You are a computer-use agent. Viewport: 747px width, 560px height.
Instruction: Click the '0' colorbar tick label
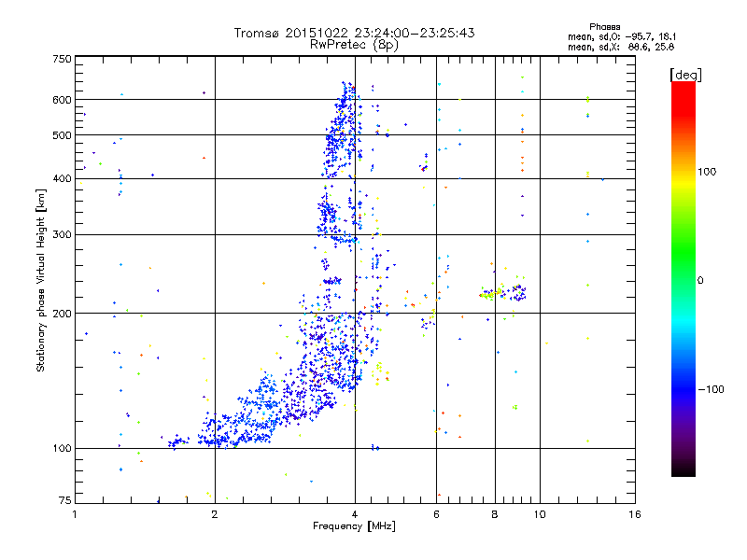(x=700, y=280)
